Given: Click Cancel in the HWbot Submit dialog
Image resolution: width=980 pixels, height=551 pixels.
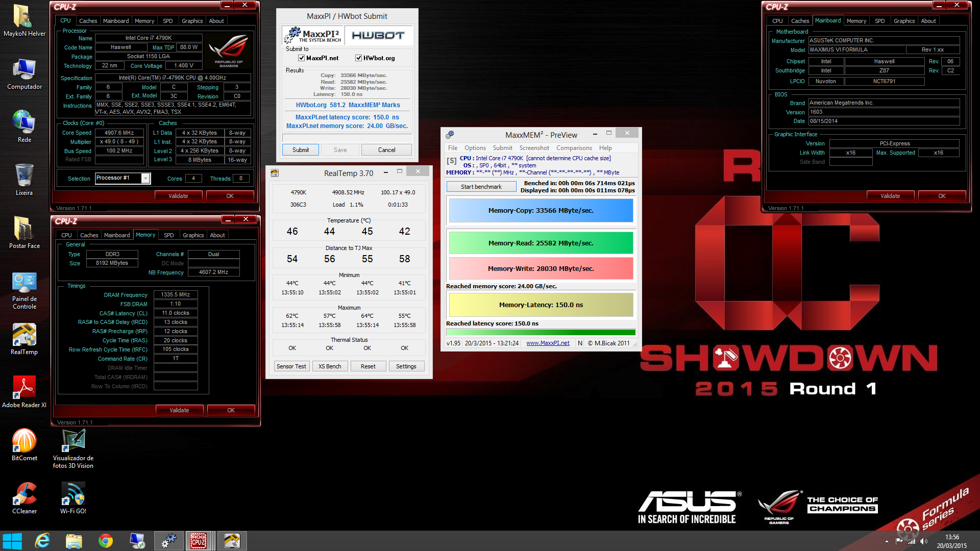Looking at the screenshot, I should click(x=386, y=150).
